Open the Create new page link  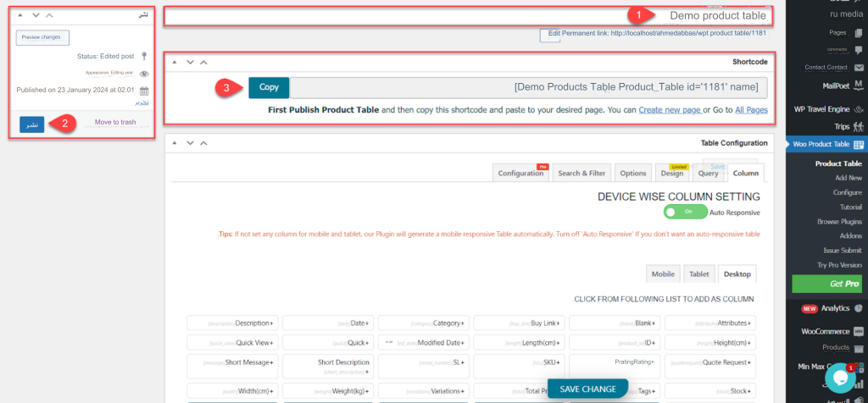[670, 110]
